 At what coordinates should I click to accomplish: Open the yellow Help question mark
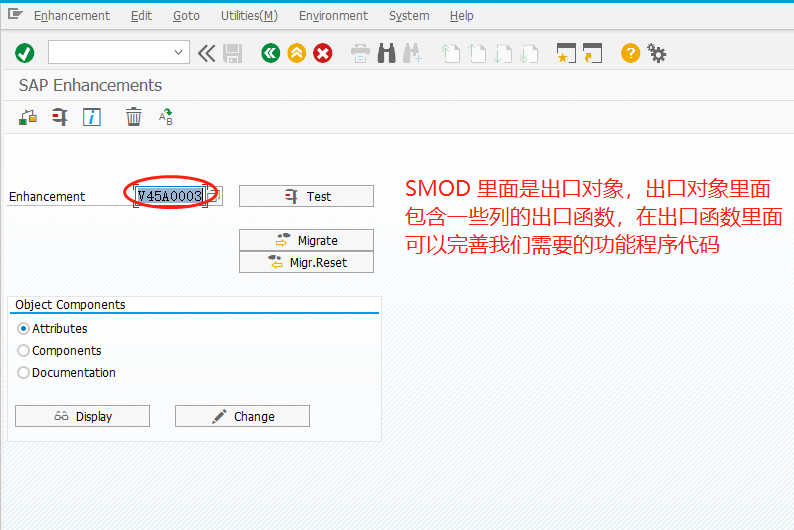tap(630, 53)
